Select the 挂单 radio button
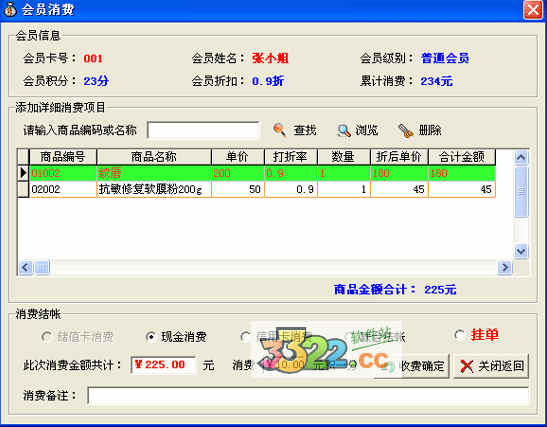Screen dimensions: 547x427 [460, 335]
